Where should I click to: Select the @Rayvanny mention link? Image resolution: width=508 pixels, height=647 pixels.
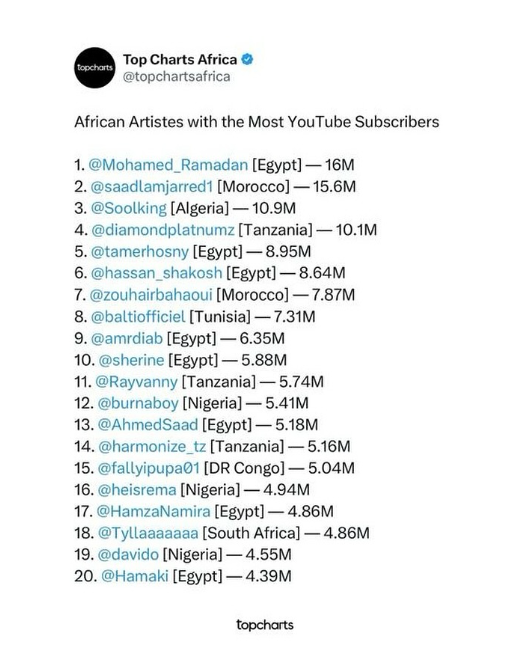[136, 382]
